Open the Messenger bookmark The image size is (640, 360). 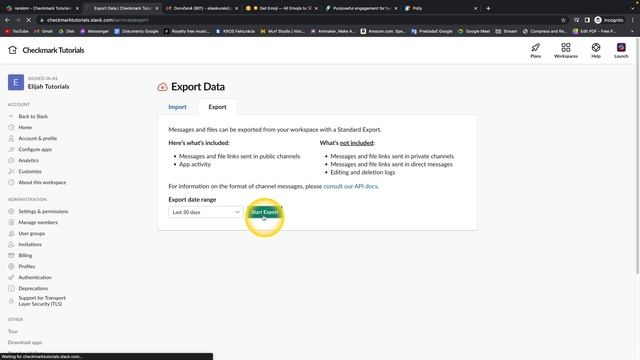(94, 31)
